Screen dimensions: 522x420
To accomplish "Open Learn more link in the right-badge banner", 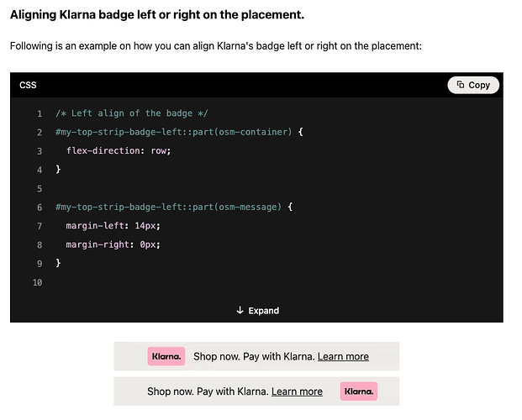I will tap(297, 391).
